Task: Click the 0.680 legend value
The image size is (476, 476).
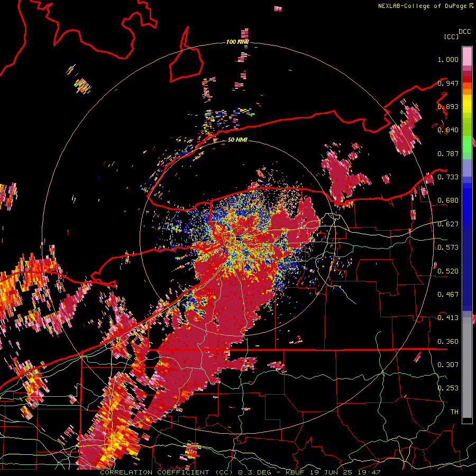Action: [x=448, y=200]
